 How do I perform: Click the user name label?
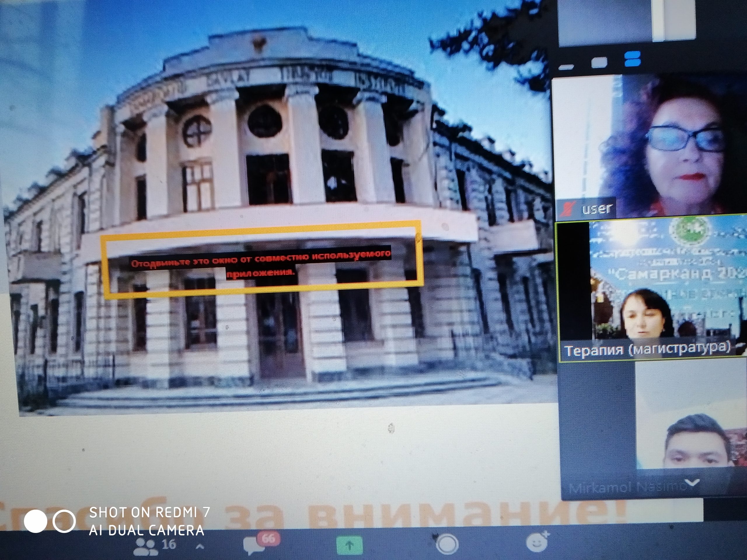tap(597, 209)
